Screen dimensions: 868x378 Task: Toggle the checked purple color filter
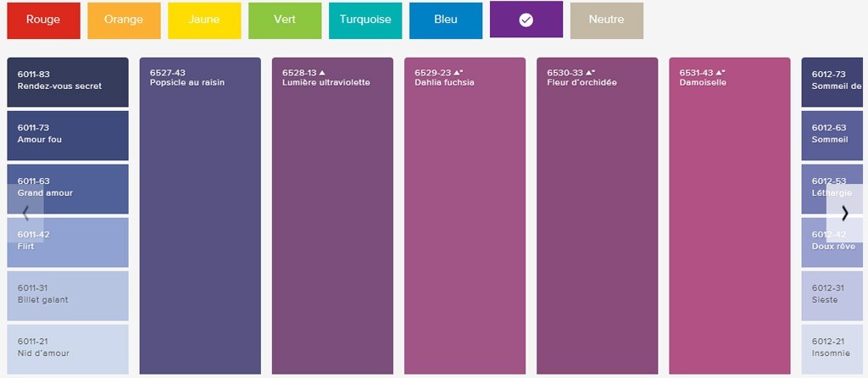(526, 19)
